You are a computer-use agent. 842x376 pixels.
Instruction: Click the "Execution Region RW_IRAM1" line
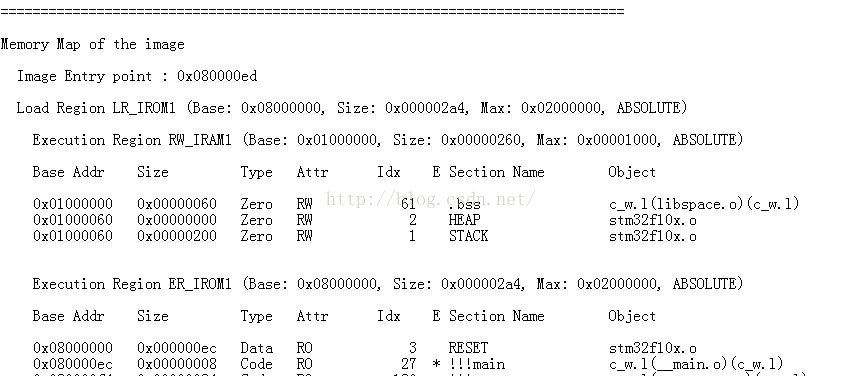click(388, 141)
